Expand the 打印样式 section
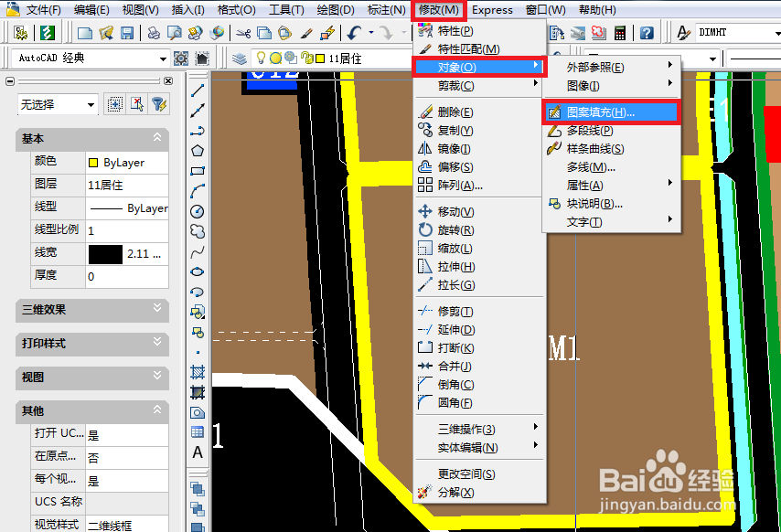The width and height of the screenshot is (781, 532). tap(157, 341)
